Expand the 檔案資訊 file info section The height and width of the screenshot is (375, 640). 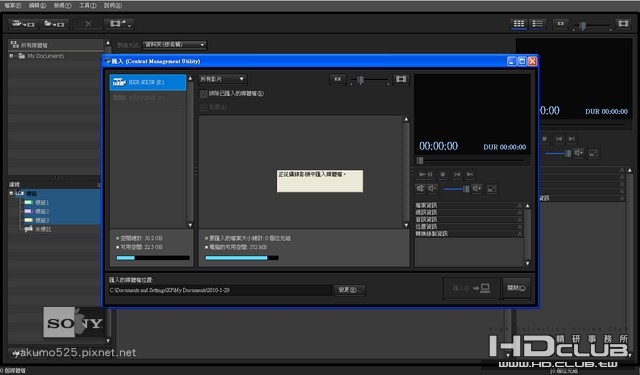pyautogui.click(x=469, y=205)
